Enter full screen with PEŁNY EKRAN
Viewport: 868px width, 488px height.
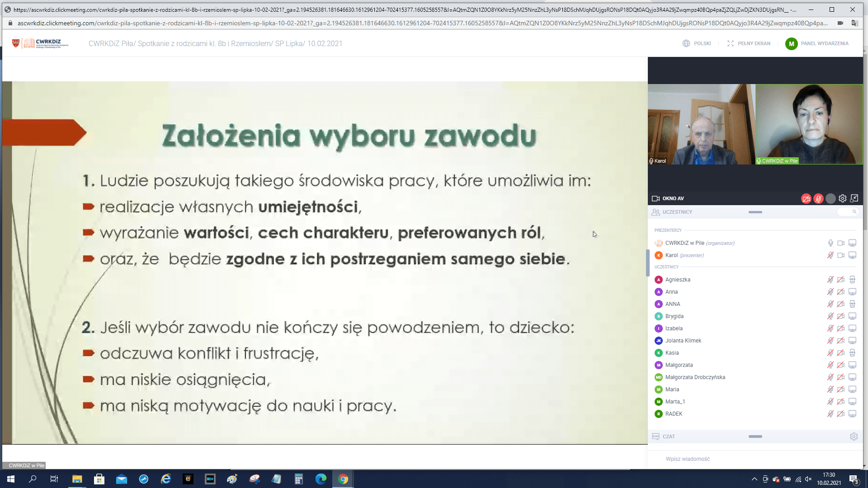(749, 43)
